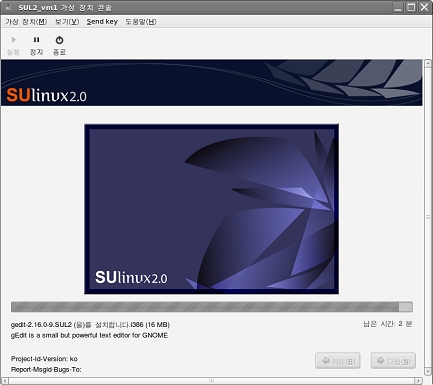This screenshot has height=385, width=433.
Task: Click the SUlinux 2.0 splash image
Action: coord(212,209)
